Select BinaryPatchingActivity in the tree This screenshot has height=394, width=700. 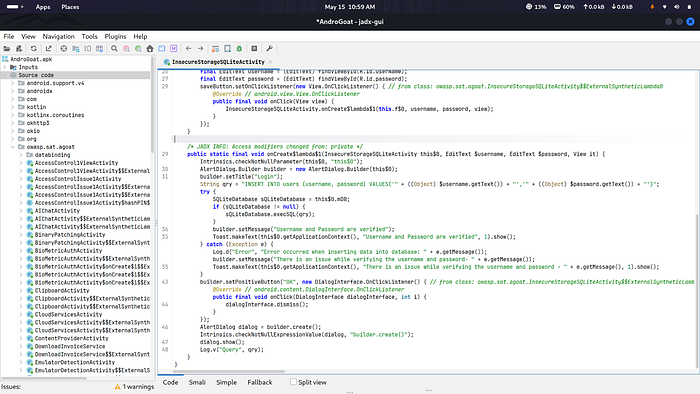tap(70, 235)
